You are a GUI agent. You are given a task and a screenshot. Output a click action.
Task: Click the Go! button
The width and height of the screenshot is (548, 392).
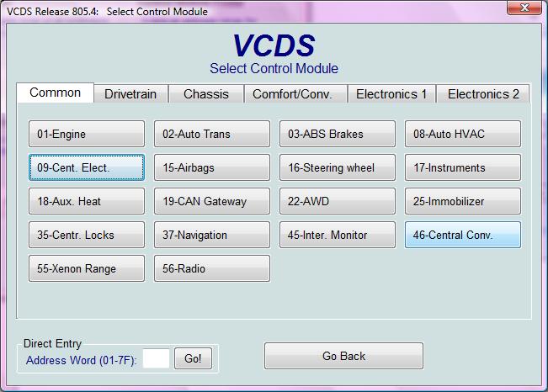193,358
